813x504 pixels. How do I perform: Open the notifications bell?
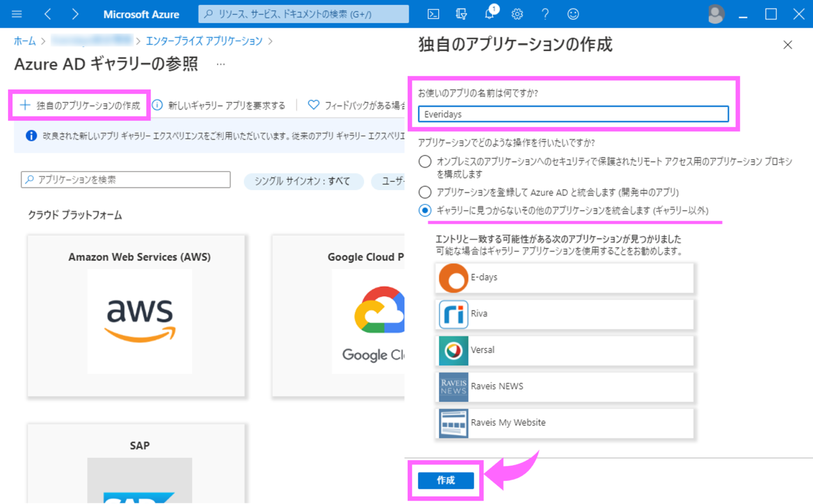click(x=489, y=14)
